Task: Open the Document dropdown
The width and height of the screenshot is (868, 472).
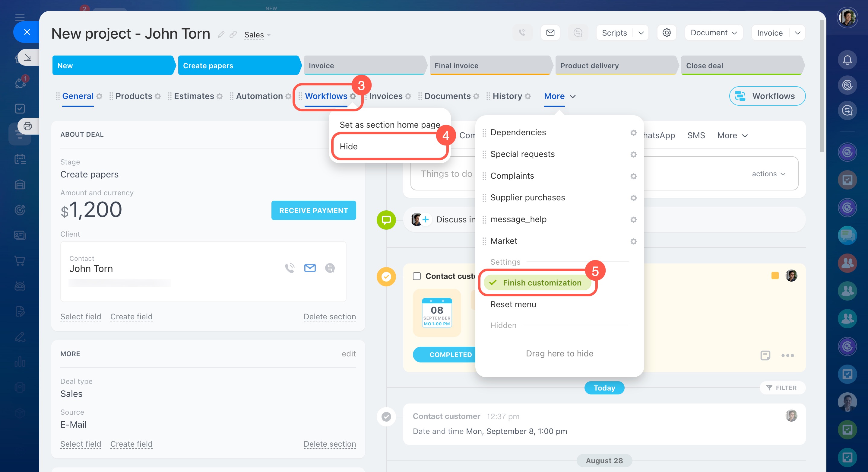Action: pyautogui.click(x=713, y=33)
